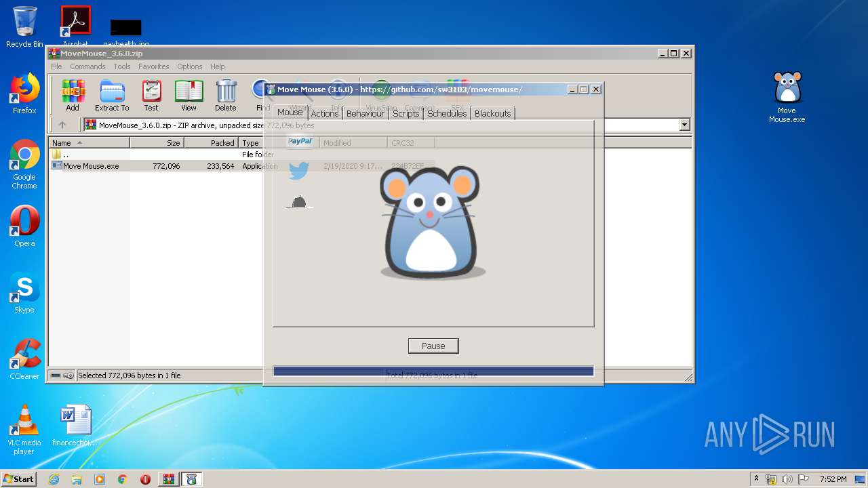The width and height of the screenshot is (868, 488).
Task: Switch to the Behaviour tab
Action: point(366,113)
